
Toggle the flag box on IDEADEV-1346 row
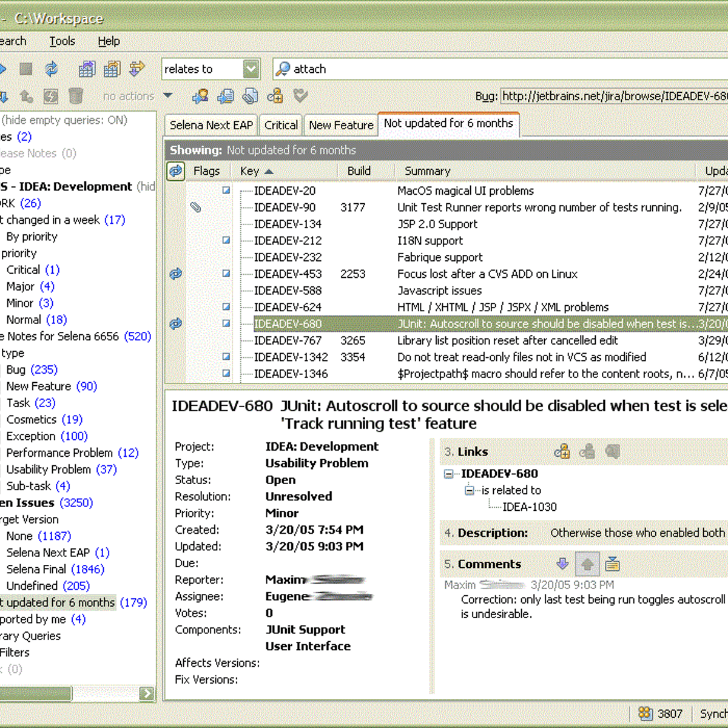[226, 374]
